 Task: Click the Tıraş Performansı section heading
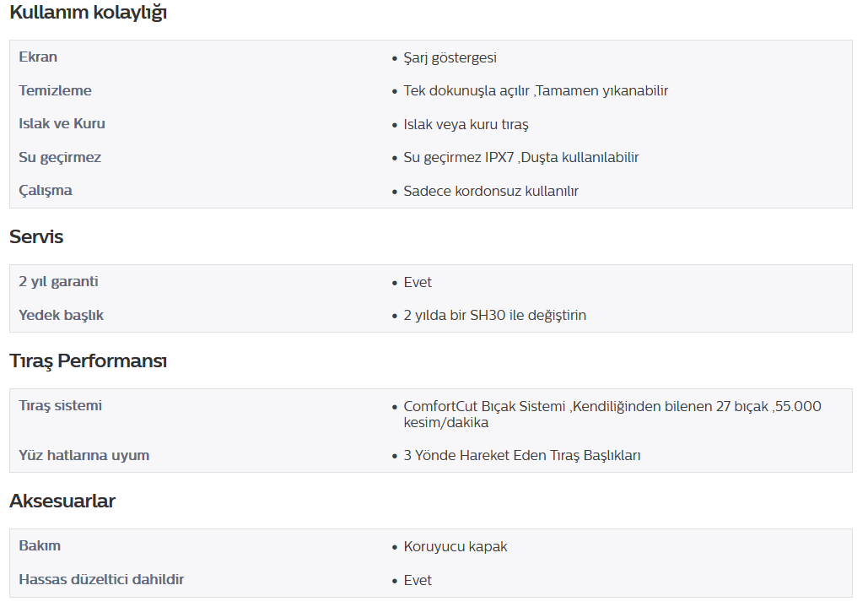tap(89, 361)
